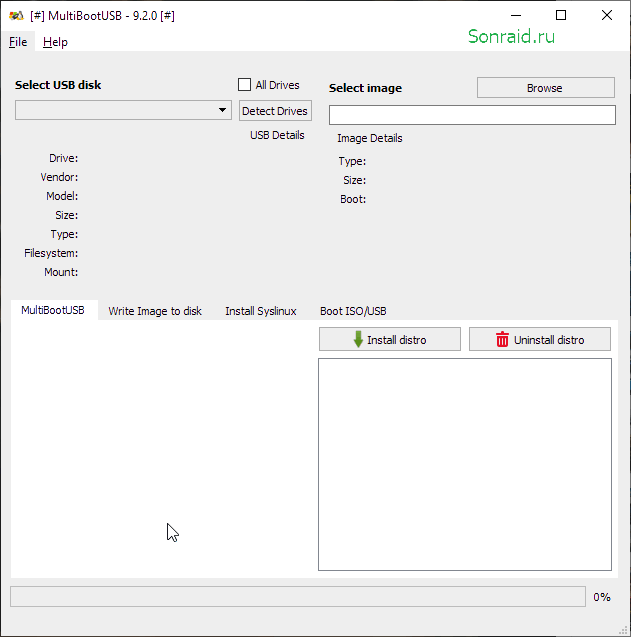This screenshot has width=631, height=637.
Task: Minimize the MultiBootUSB window
Action: pos(516,15)
